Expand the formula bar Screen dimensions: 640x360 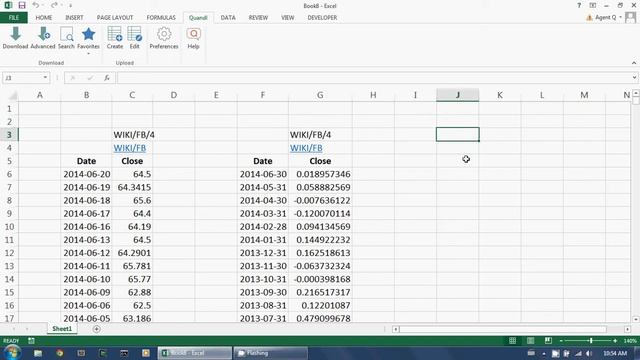[x=634, y=78]
